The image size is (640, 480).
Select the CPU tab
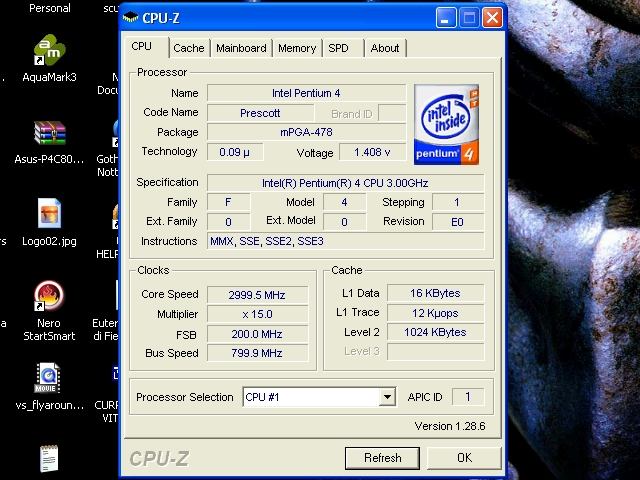(x=146, y=47)
